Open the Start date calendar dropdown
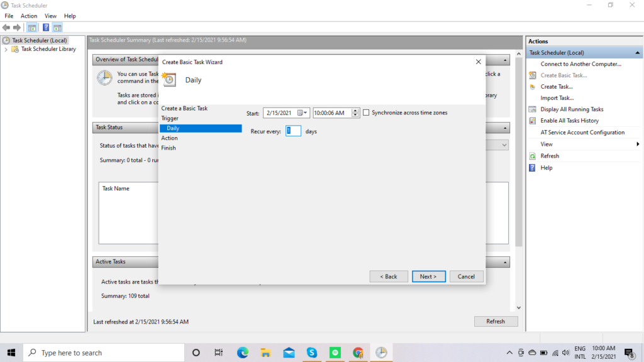Viewport: 644px width, 362px height. click(303, 113)
